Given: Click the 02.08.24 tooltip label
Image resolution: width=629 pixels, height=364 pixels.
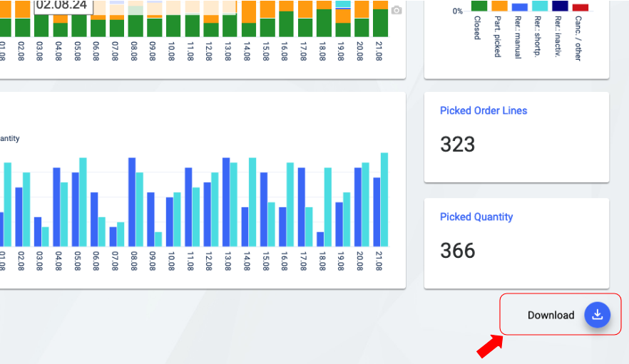Looking at the screenshot, I should click(x=61, y=5).
